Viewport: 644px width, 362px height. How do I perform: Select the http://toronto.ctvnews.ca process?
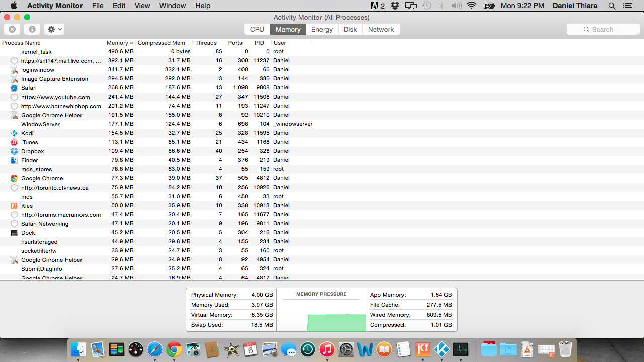[x=322, y=188]
